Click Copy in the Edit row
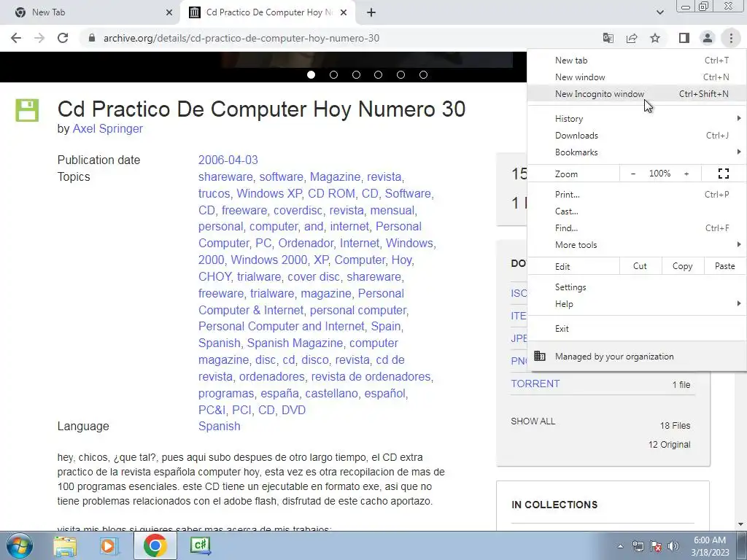This screenshot has width=747, height=560. 682,266
